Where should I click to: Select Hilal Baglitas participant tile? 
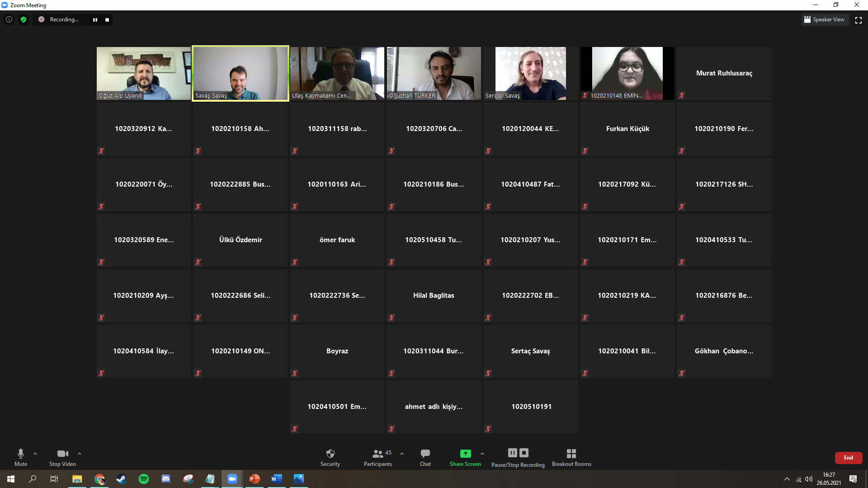(x=434, y=296)
